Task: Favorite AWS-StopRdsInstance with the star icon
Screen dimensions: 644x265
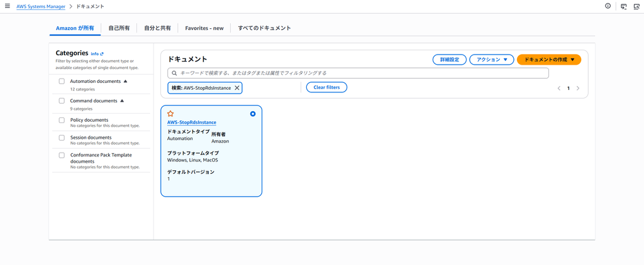Action: [170, 114]
